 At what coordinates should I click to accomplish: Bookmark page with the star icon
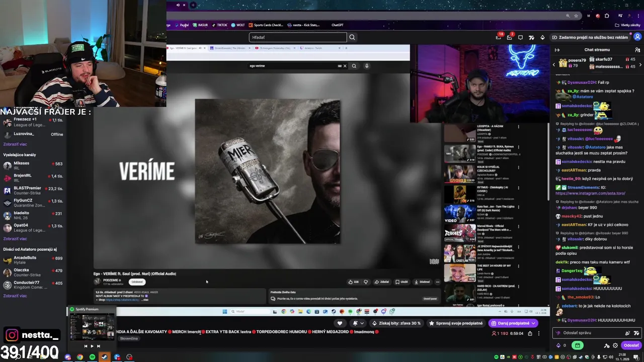pos(576,16)
